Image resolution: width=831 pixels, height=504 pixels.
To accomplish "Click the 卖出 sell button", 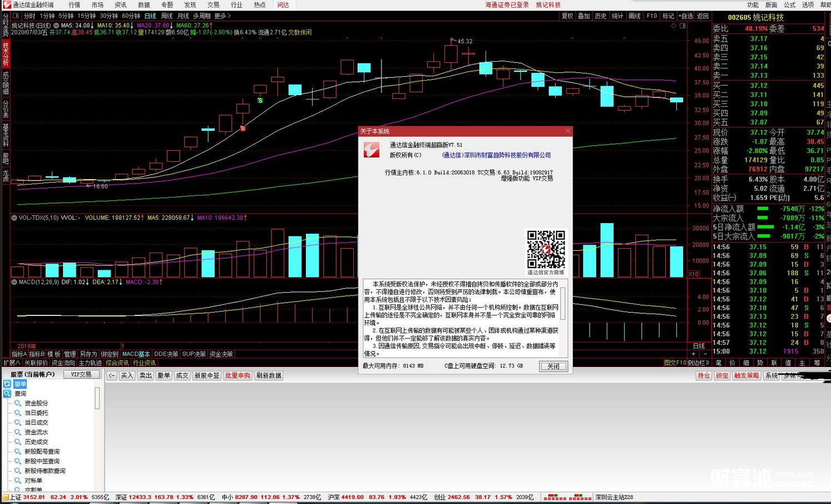I will pos(145,375).
